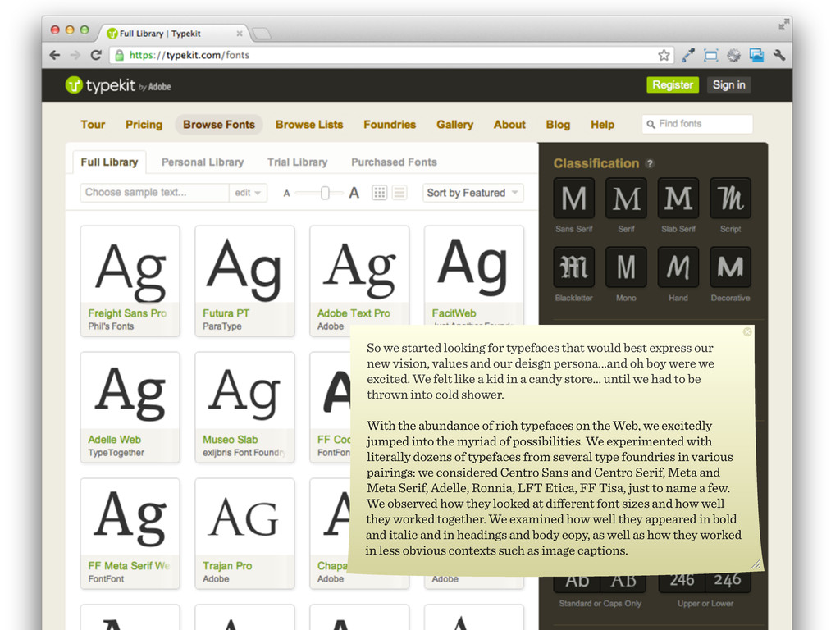The height and width of the screenshot is (630, 840).
Task: Switch to the Trial Library tab
Action: coord(297,162)
